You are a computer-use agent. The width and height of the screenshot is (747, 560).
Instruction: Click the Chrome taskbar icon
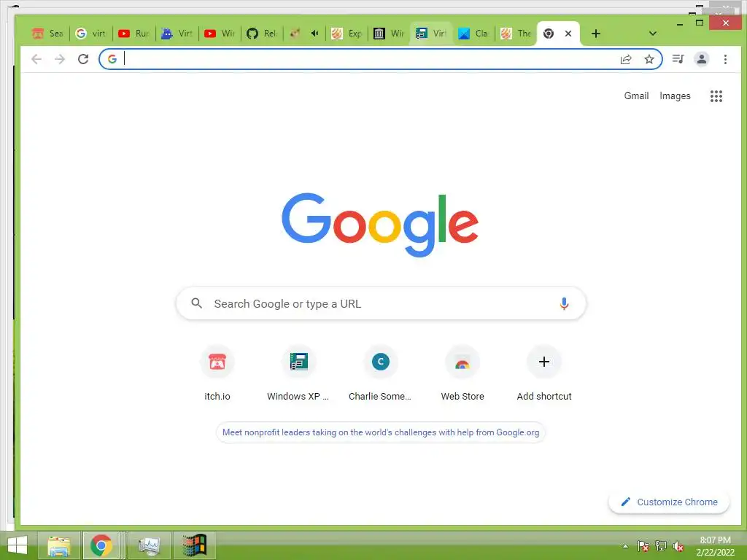(x=101, y=545)
